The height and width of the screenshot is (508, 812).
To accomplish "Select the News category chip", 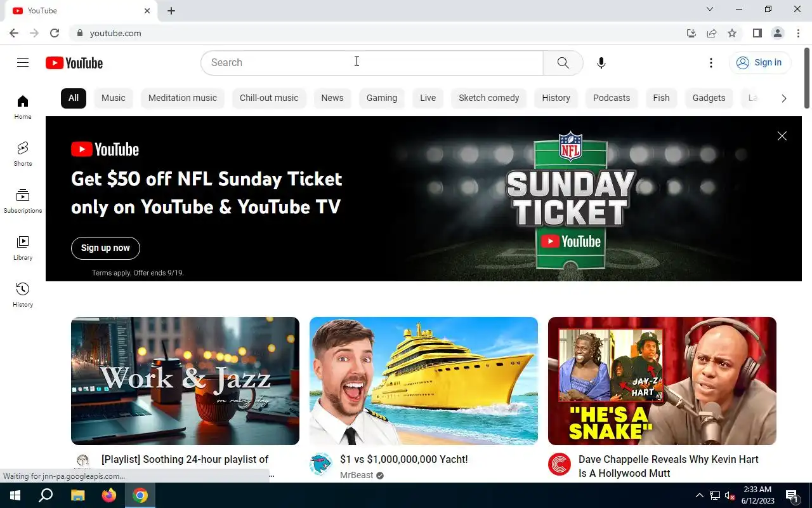I will pos(332,98).
